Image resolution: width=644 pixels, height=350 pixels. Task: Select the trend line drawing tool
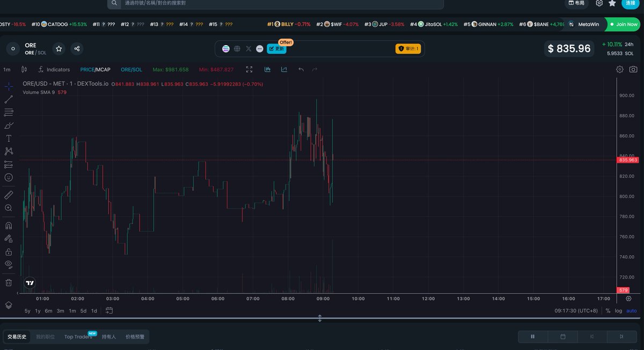click(9, 99)
